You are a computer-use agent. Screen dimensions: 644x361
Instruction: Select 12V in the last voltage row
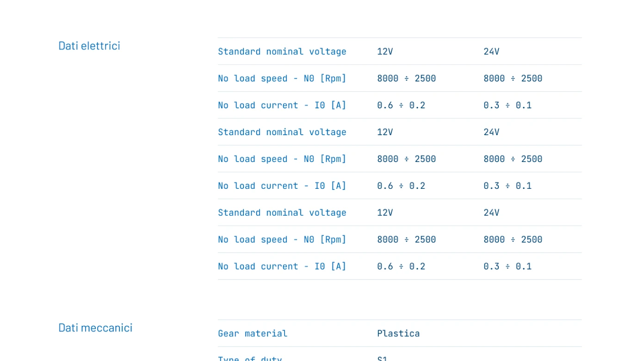[x=385, y=212]
